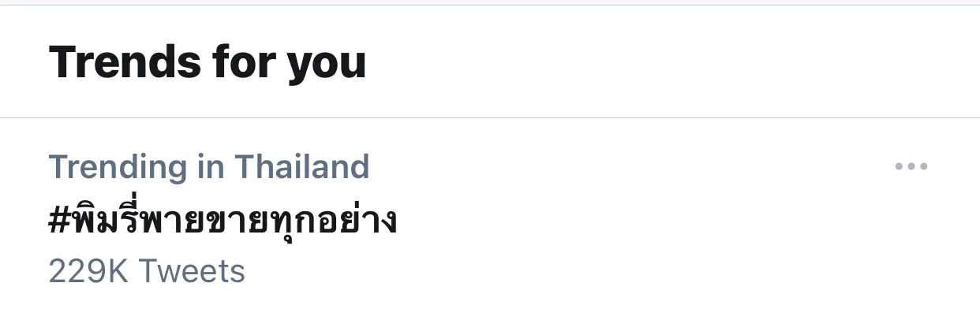This screenshot has height=320, width=980.
Task: Open the trending hashtag under Trending in Thailand
Action: tap(223, 220)
